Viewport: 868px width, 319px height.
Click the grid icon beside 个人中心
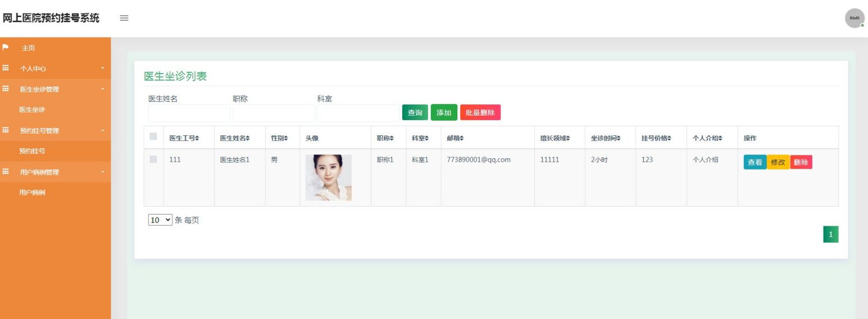[6, 68]
